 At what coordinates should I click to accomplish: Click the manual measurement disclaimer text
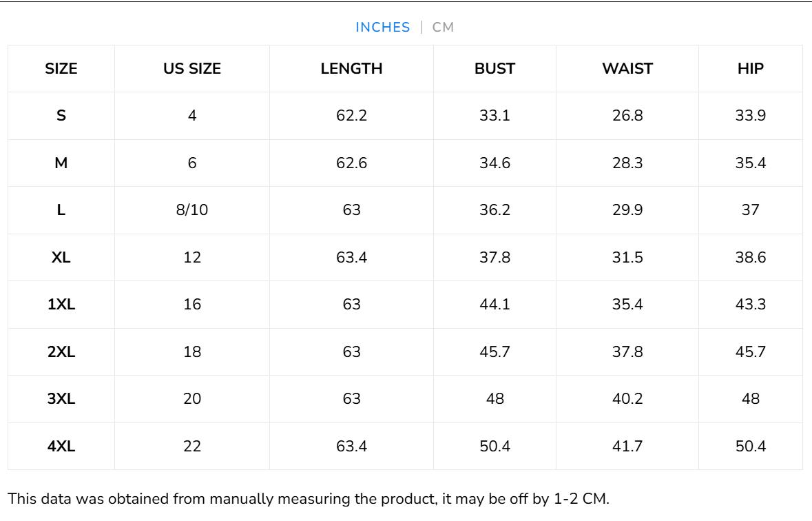(309, 499)
